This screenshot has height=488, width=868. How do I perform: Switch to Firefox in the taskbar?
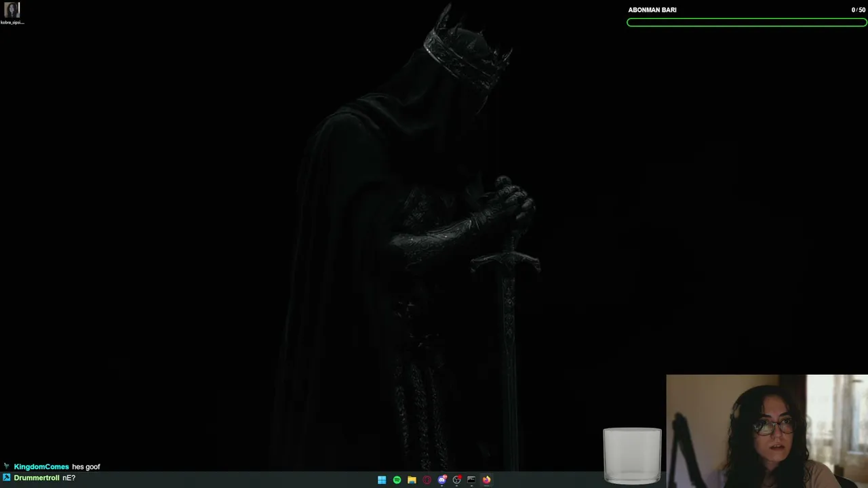[486, 480]
